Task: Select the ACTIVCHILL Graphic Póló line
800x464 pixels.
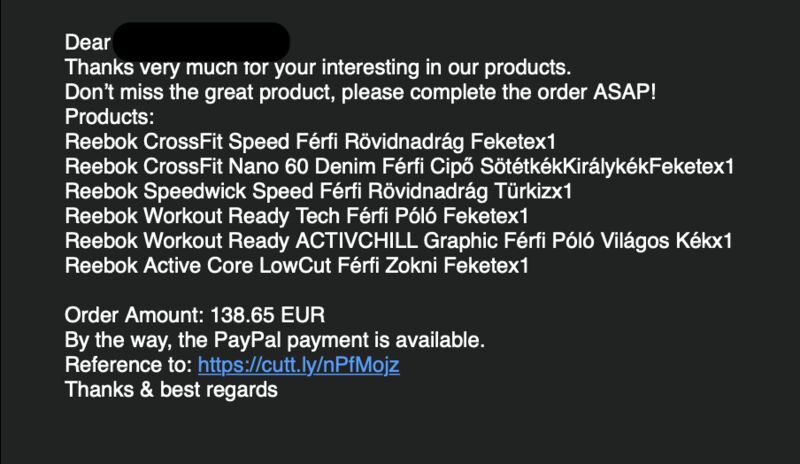Action: click(398, 241)
